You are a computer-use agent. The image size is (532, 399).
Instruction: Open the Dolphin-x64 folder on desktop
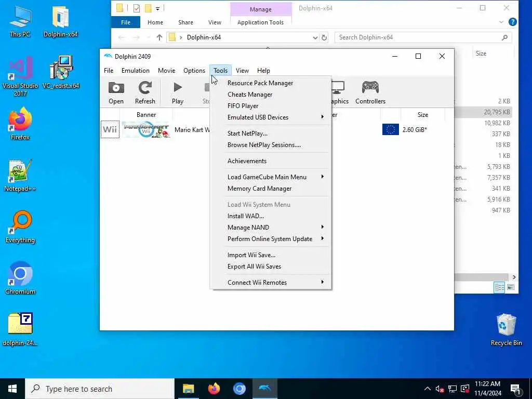point(60,21)
